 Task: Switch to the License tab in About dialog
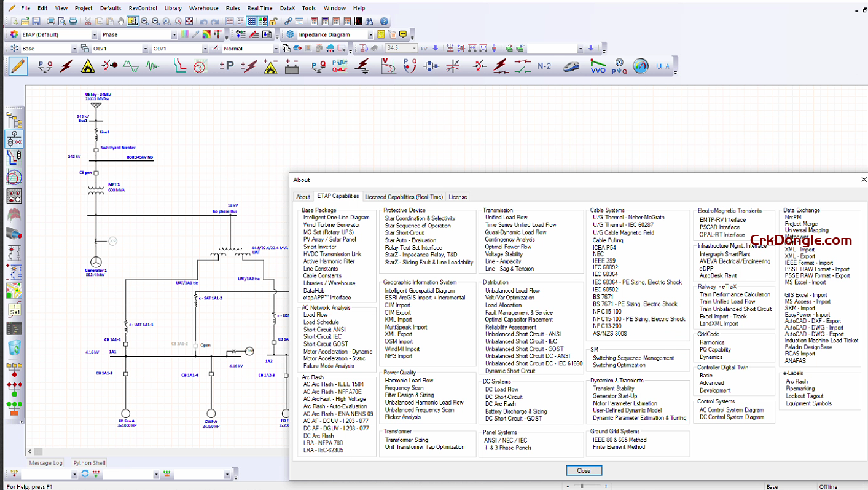click(457, 197)
